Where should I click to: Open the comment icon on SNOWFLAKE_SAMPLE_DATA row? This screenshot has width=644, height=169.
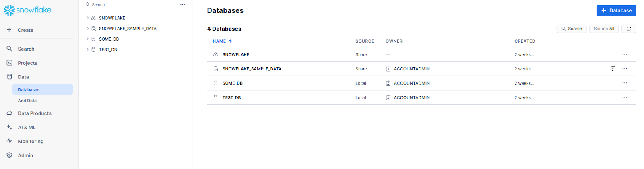613,69
